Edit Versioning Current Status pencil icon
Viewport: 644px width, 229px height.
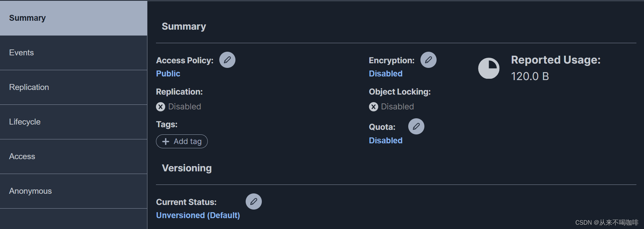(254, 202)
